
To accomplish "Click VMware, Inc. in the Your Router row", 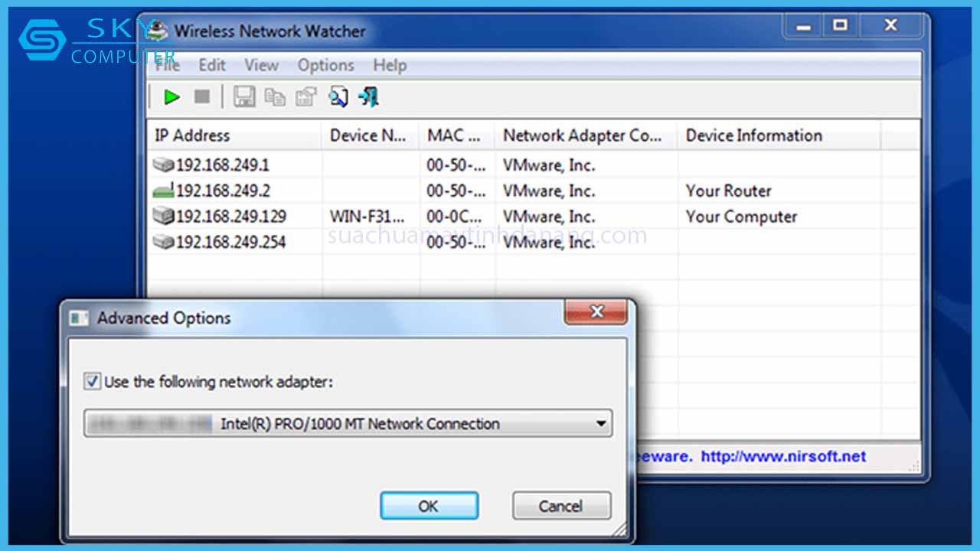I will [549, 191].
